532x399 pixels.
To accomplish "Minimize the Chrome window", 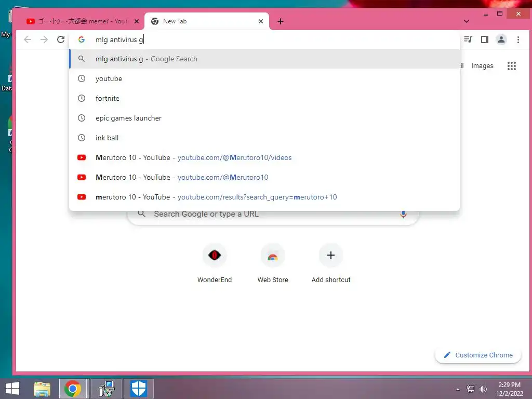I will point(486,14).
